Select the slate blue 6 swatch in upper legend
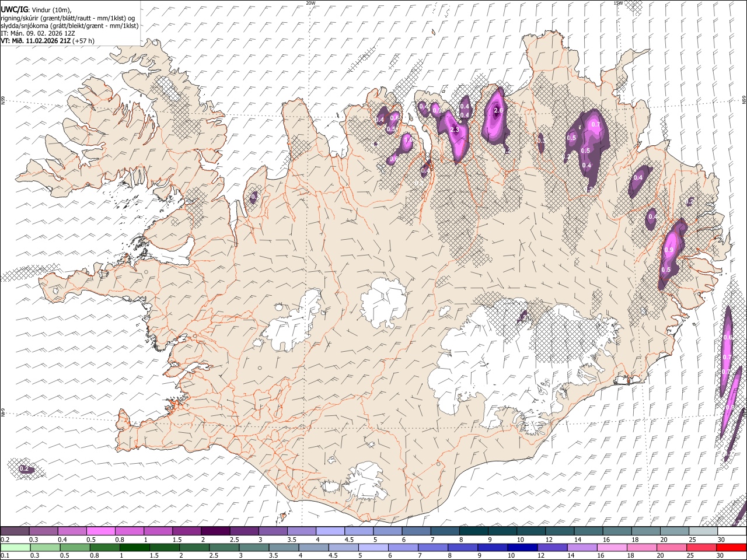Screen dimensions: 747x560 click(x=416, y=531)
